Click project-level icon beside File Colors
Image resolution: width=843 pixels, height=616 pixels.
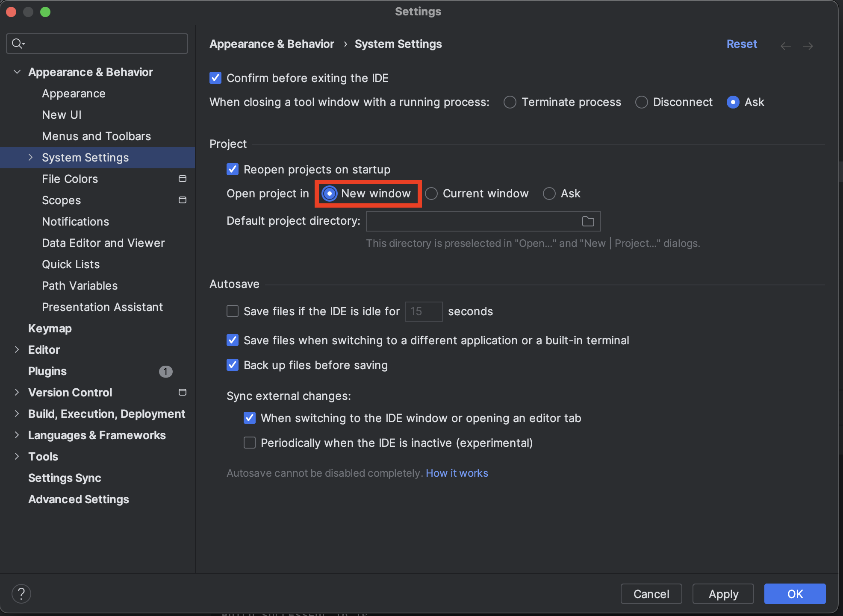coord(183,179)
